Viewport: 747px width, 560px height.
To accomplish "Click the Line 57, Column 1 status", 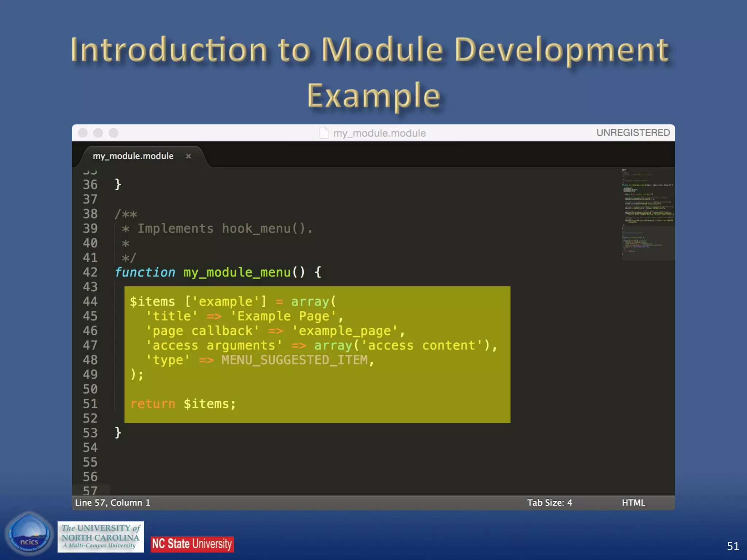I will pos(113,503).
